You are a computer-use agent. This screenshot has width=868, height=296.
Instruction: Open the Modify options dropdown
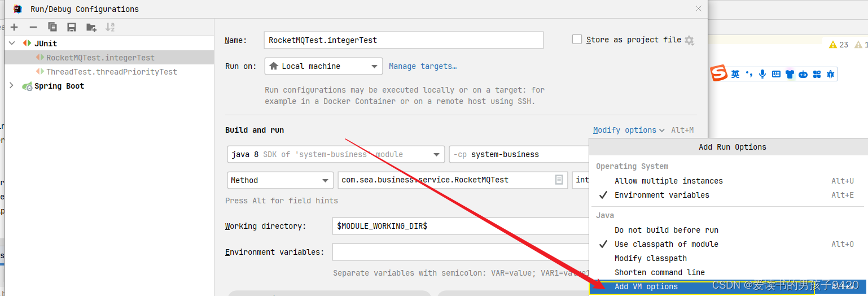click(x=629, y=130)
